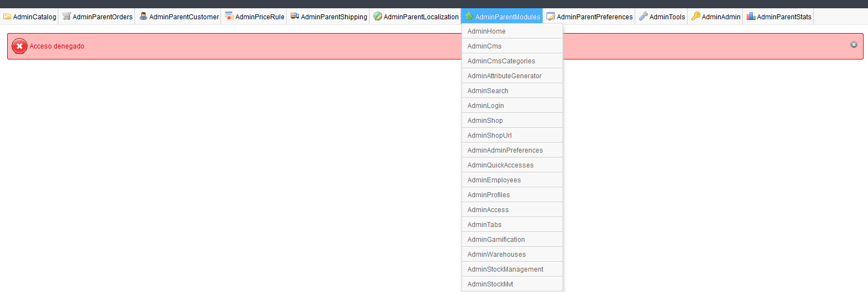Go to AdminTabs in the dropdown

point(512,225)
